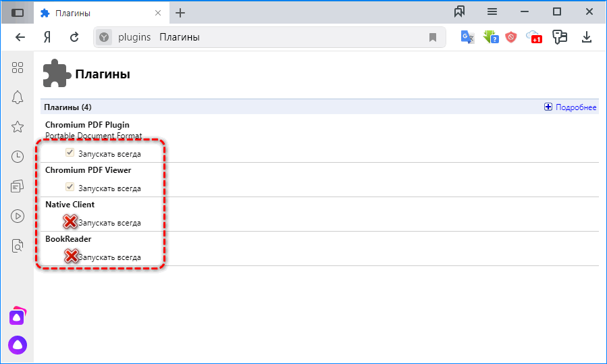Viewport: 607px width, 364px height.
Task: Open notifications bell in the sidebar
Action: [x=18, y=97]
